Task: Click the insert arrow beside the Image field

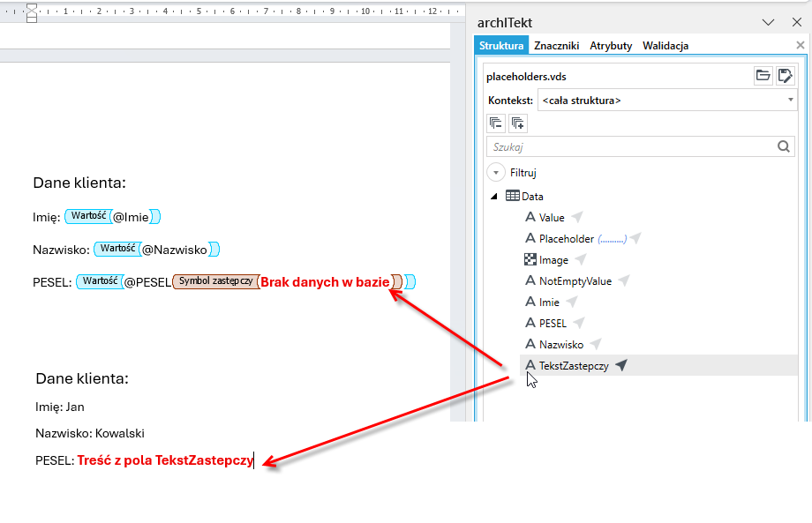Action: pos(581,259)
